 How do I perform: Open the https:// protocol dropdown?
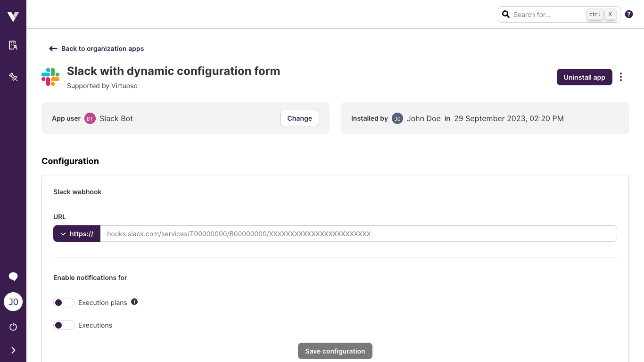click(76, 234)
